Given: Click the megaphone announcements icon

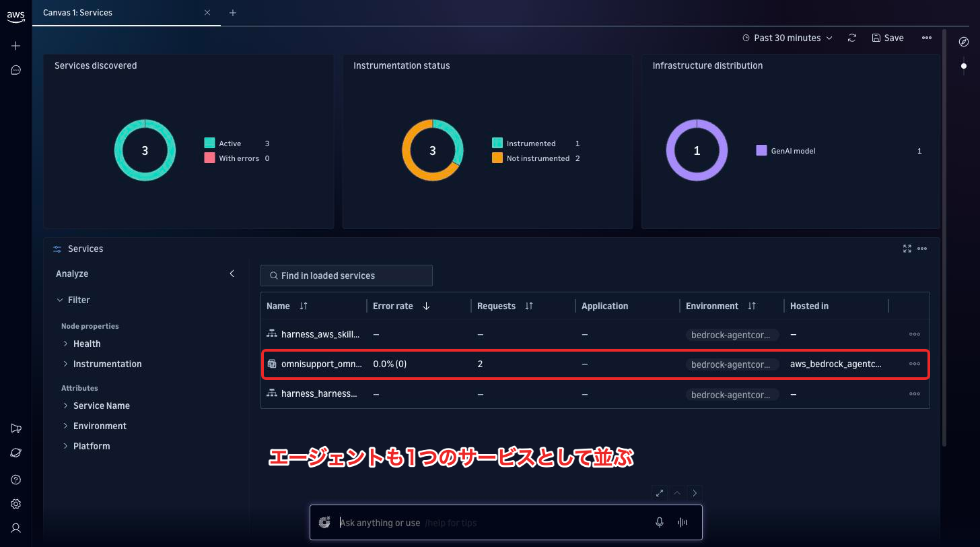Looking at the screenshot, I should click(x=16, y=428).
